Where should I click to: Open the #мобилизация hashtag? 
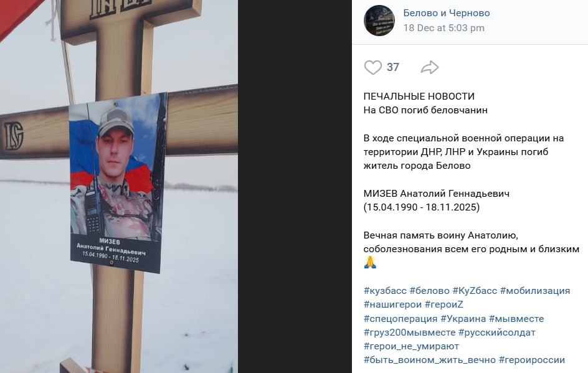coord(535,291)
